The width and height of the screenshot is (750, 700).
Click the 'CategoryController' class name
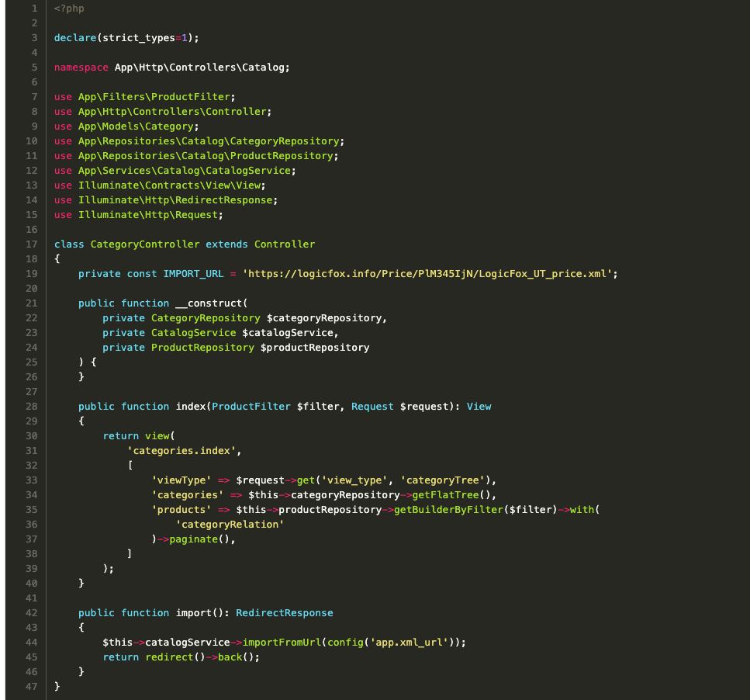click(x=145, y=244)
